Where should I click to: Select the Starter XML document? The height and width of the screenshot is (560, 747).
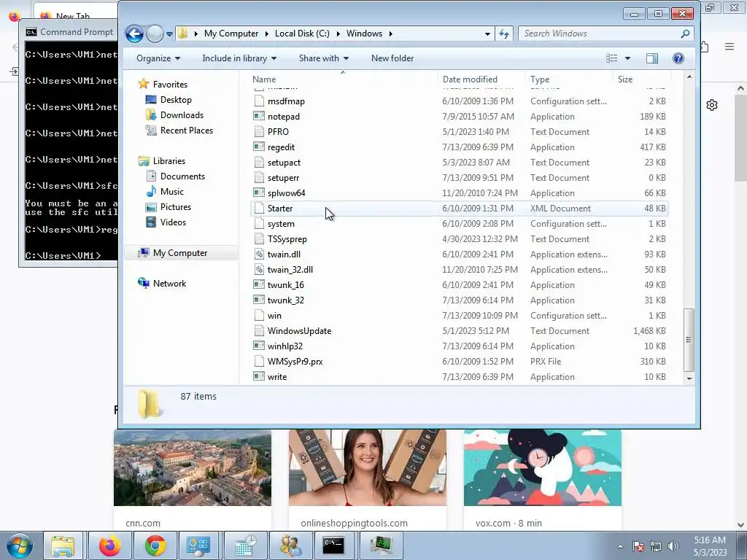[460, 209]
